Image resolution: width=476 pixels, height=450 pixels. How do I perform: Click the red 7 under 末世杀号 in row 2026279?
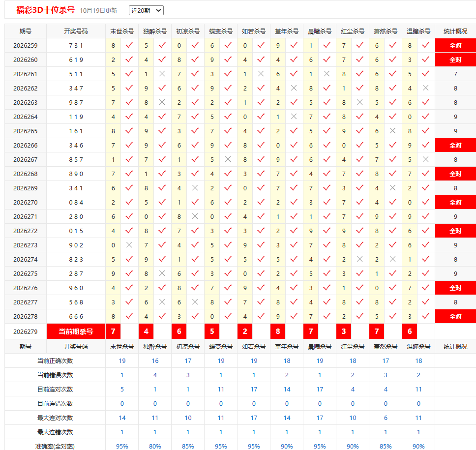coord(113,331)
